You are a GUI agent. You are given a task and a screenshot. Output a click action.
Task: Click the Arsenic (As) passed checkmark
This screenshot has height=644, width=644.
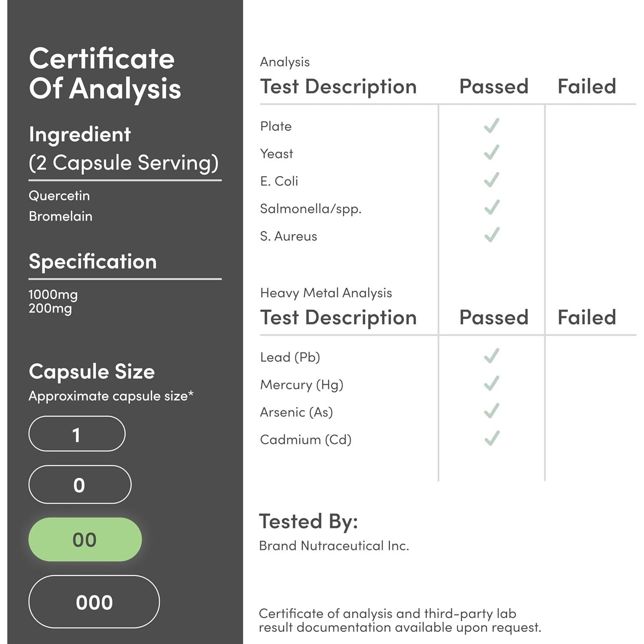coord(492,411)
